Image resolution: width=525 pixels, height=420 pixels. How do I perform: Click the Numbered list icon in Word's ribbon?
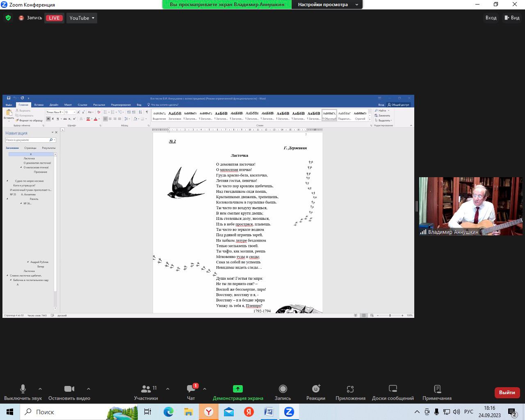[x=113, y=112]
